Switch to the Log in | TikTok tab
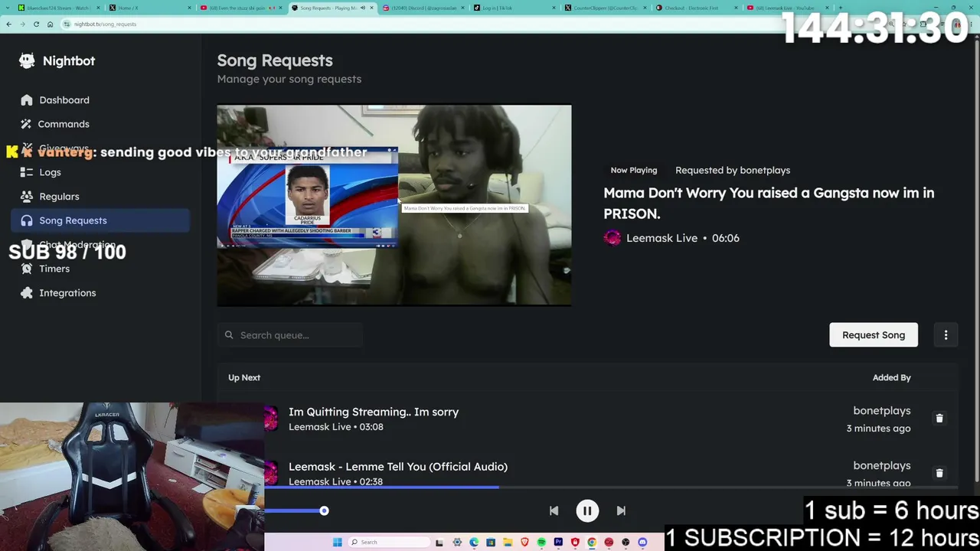 pyautogui.click(x=514, y=8)
